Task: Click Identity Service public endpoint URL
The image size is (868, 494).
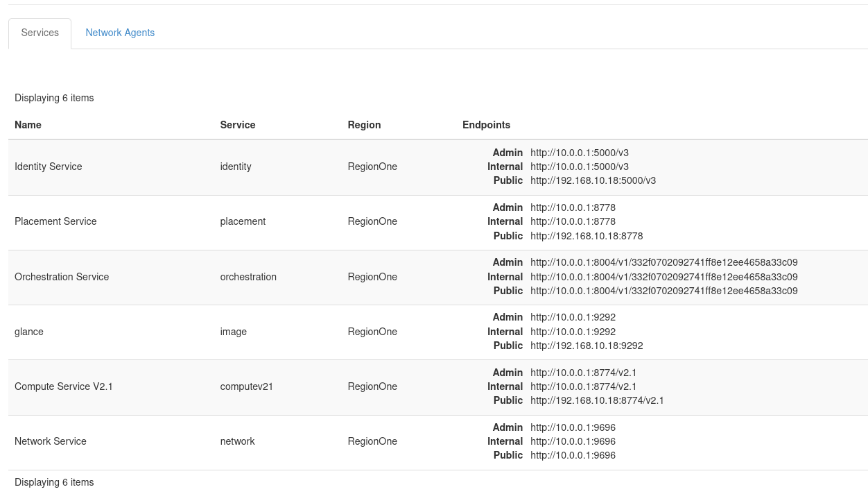Action: point(593,180)
